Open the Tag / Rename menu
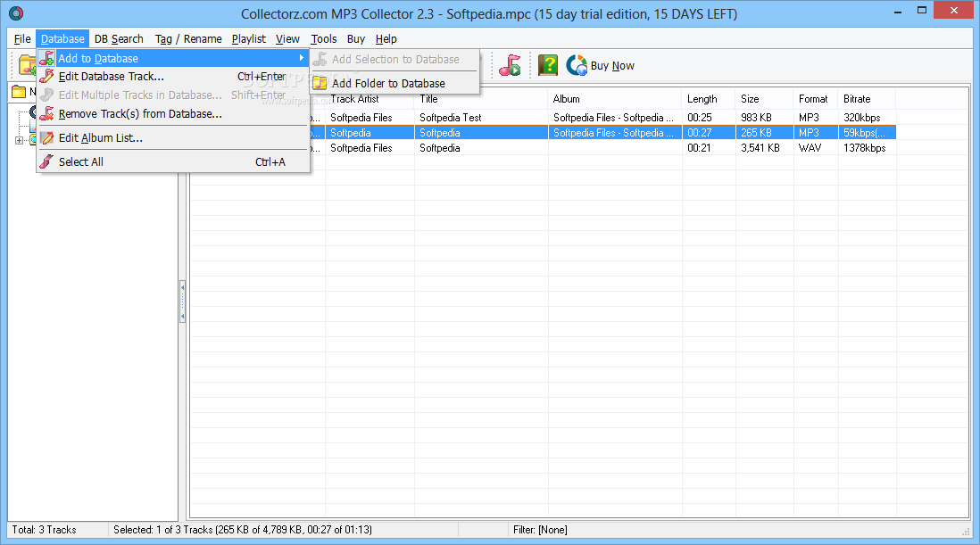Viewport: 980px width, 545px height. [188, 38]
